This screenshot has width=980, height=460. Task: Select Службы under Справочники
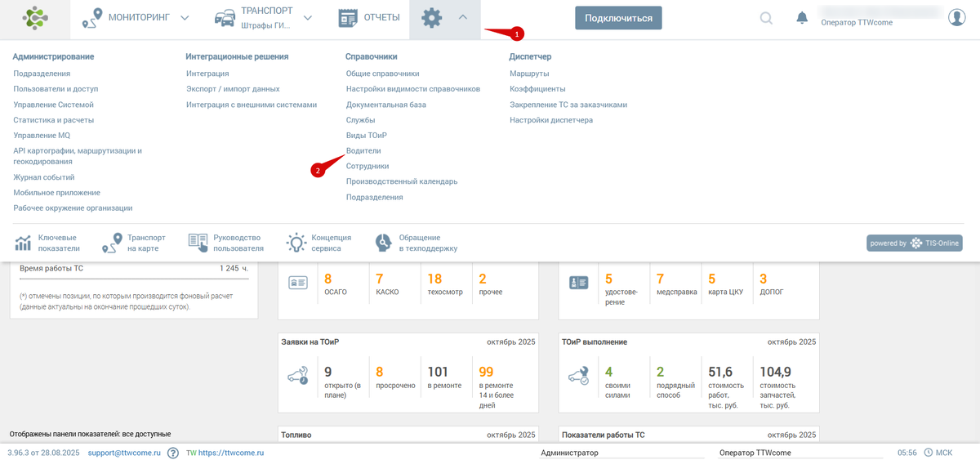coord(360,120)
